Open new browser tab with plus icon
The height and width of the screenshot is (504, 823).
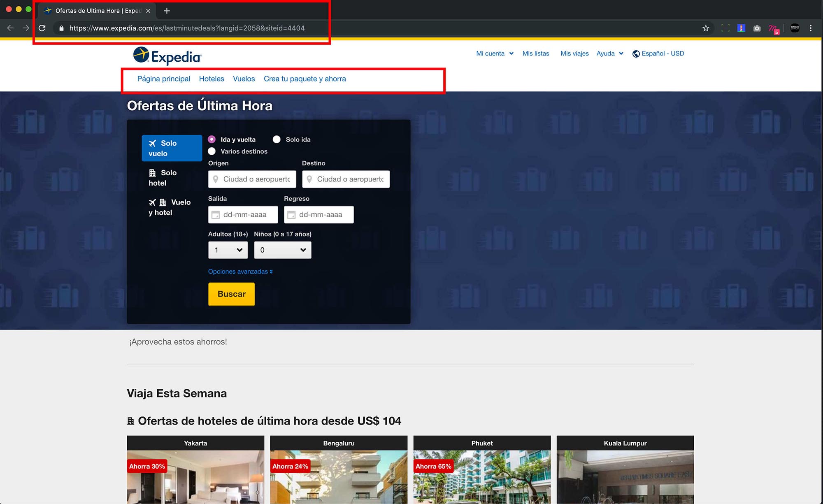167,11
